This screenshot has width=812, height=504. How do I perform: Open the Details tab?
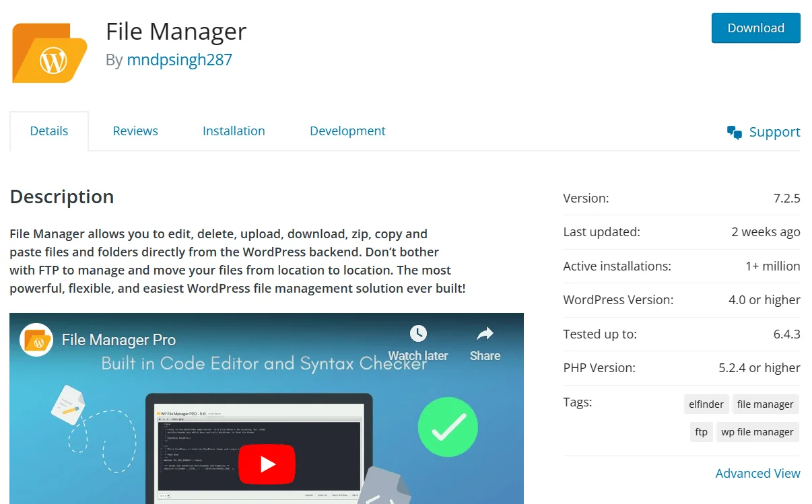tap(49, 131)
